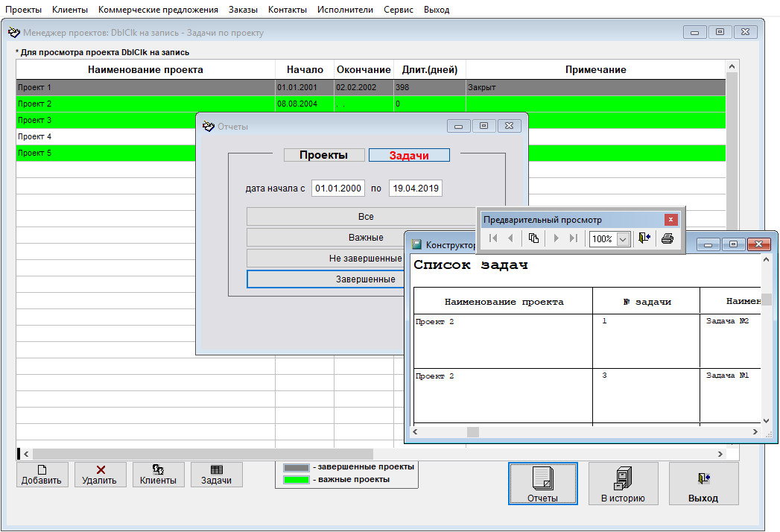
Task: Move project with В историю button
Action: (x=623, y=484)
